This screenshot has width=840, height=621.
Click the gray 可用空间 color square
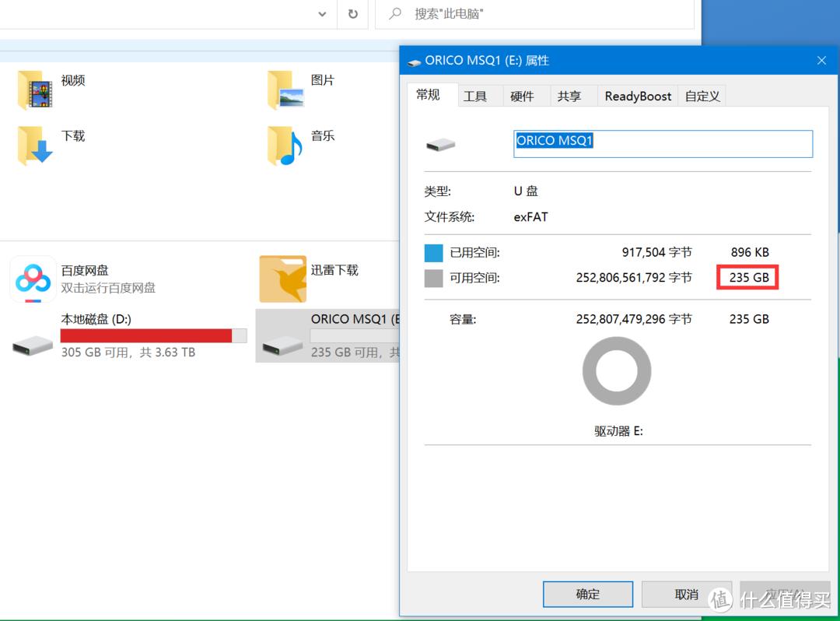[433, 278]
